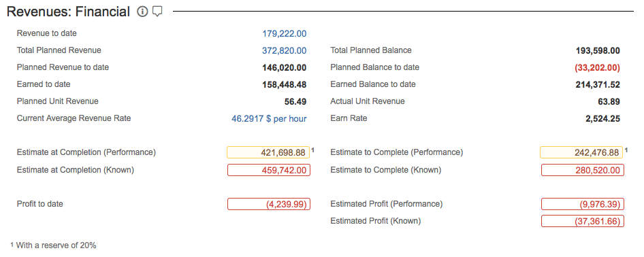This screenshot has height=257, width=644.
Task: Open the Revenue to date value 179,222.00
Action: (284, 33)
